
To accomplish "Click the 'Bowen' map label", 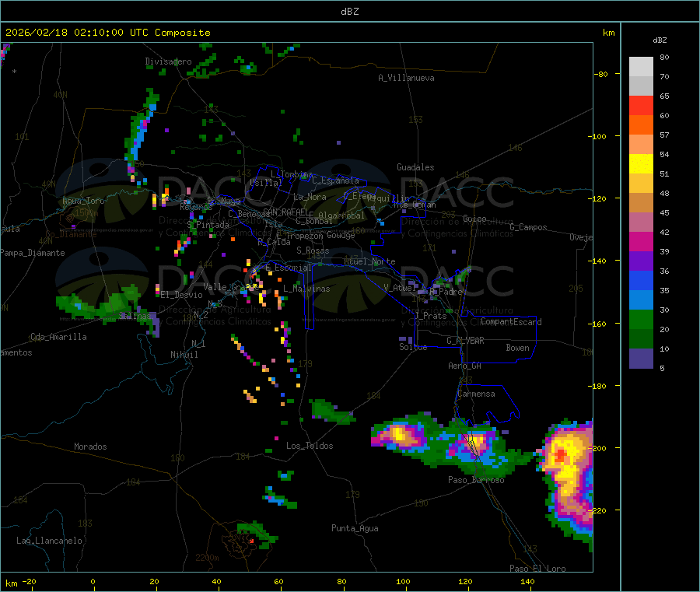I will coord(517,348).
